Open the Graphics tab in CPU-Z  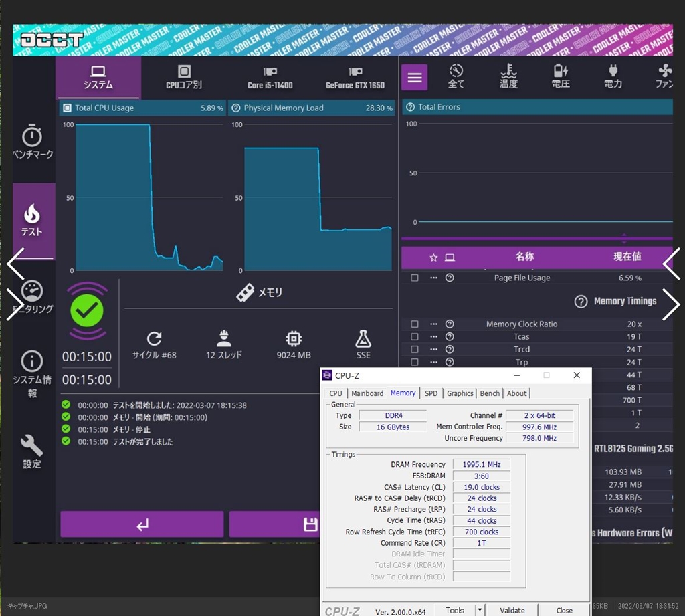click(460, 393)
